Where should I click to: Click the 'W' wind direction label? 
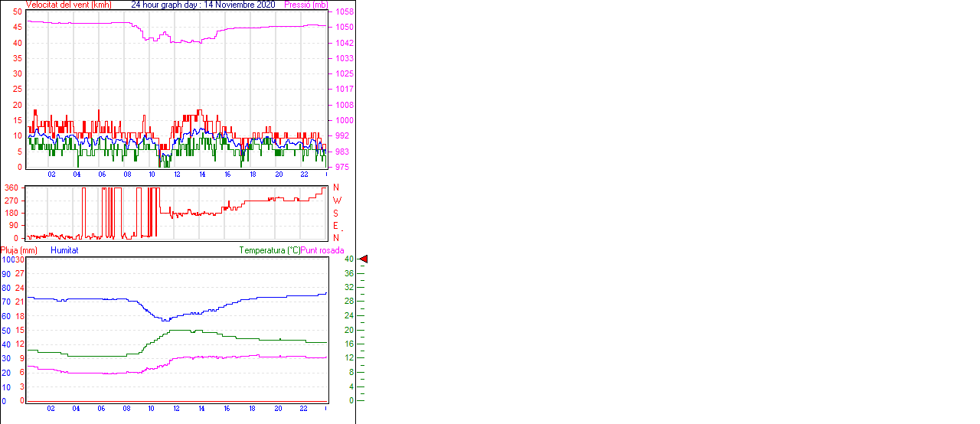click(x=335, y=201)
